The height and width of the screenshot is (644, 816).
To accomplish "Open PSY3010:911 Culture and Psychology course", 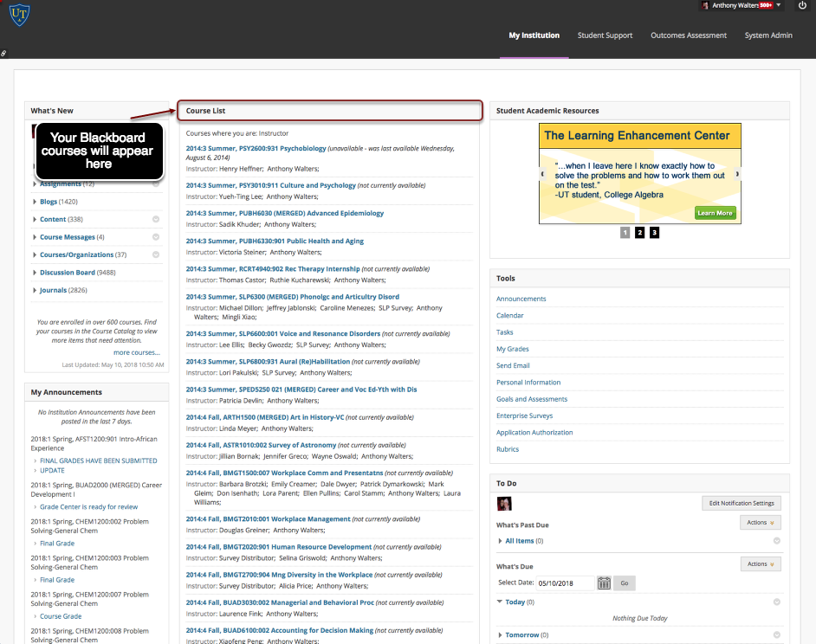I will tap(270, 186).
